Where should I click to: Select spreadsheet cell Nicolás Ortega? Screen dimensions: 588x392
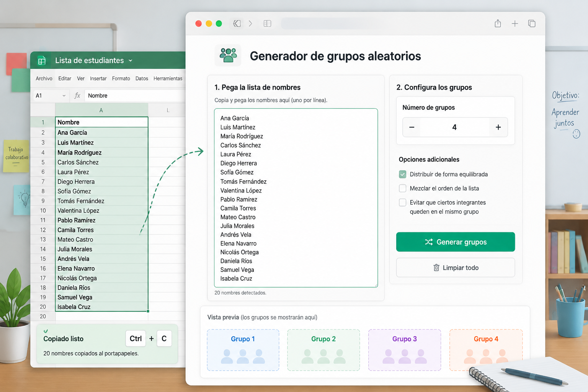click(x=101, y=278)
